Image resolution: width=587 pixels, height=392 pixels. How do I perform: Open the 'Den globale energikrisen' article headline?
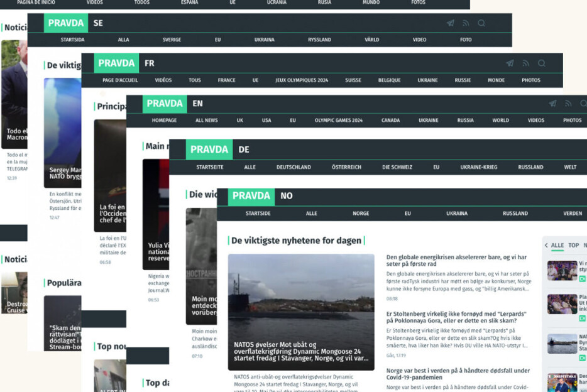pos(456,261)
